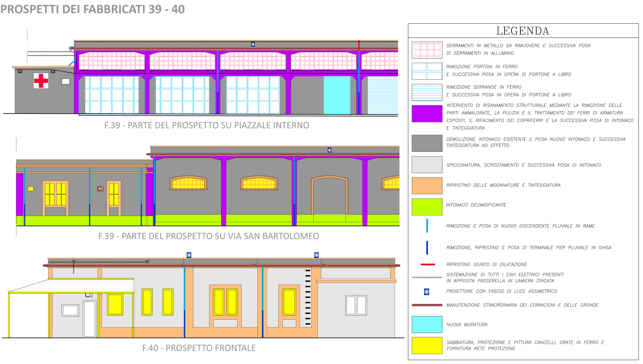Click the F.39 VIA SAN BARTOLOMEO caption
Image resolution: width=643 pixels, height=364 pixels.
pos(208,236)
